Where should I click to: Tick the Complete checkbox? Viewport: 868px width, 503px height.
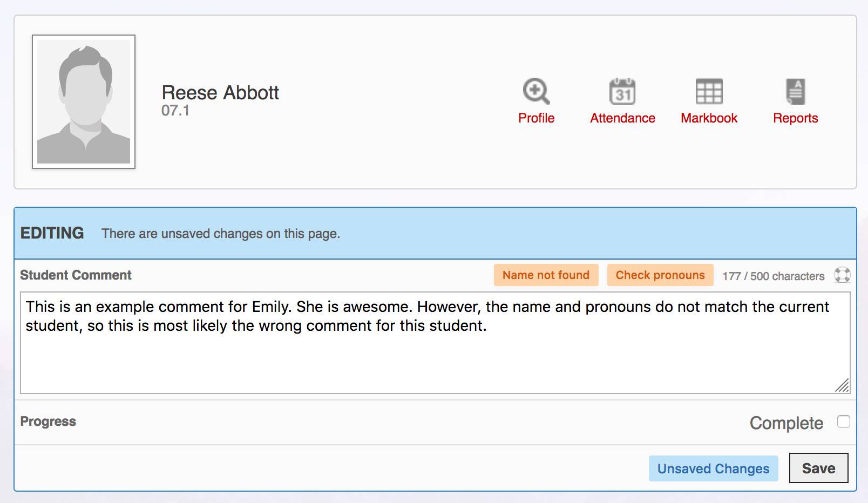coord(843,422)
